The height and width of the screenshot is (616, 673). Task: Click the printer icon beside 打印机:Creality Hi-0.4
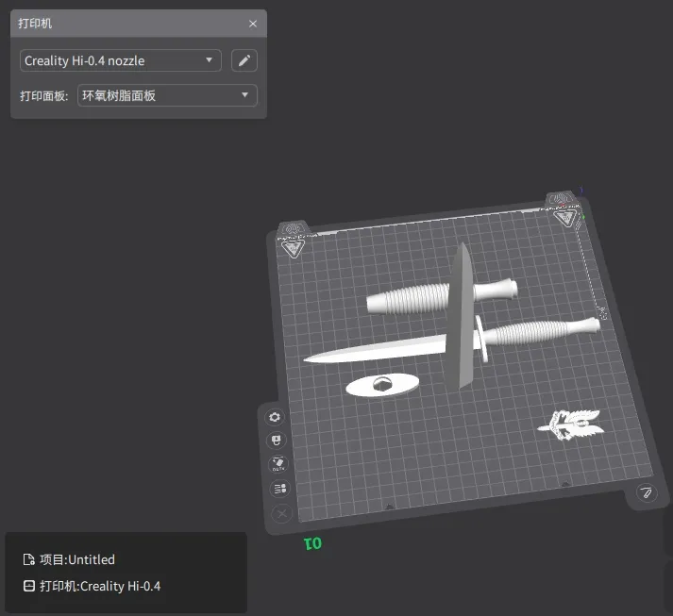pyautogui.click(x=28, y=586)
